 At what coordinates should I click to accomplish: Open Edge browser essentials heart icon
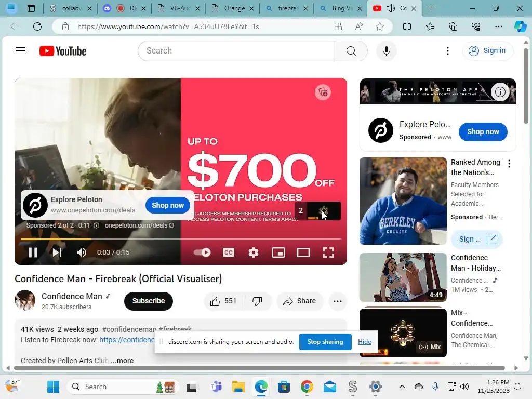476,26
